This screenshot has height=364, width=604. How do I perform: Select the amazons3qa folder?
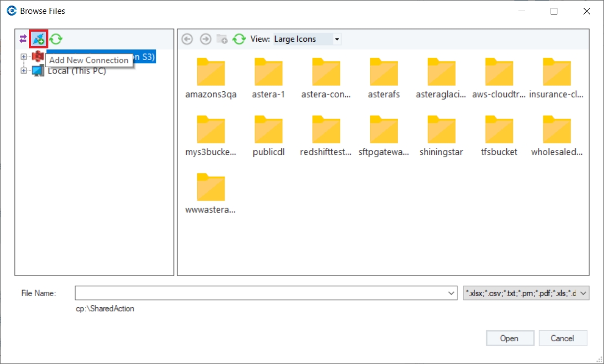click(211, 78)
